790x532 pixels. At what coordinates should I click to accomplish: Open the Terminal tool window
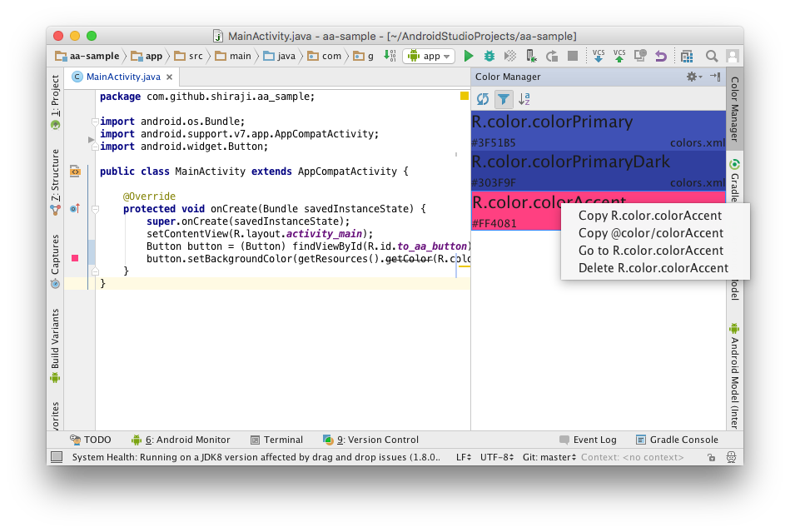point(276,440)
